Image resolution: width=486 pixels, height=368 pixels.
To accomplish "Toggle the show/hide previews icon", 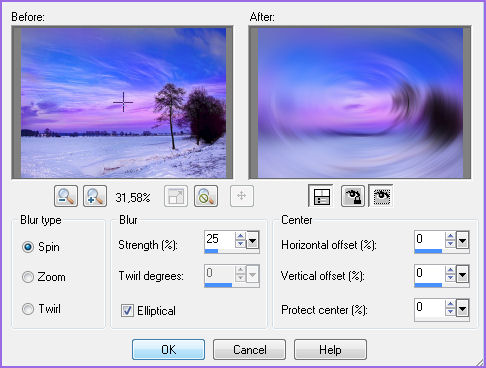I will coord(321,196).
